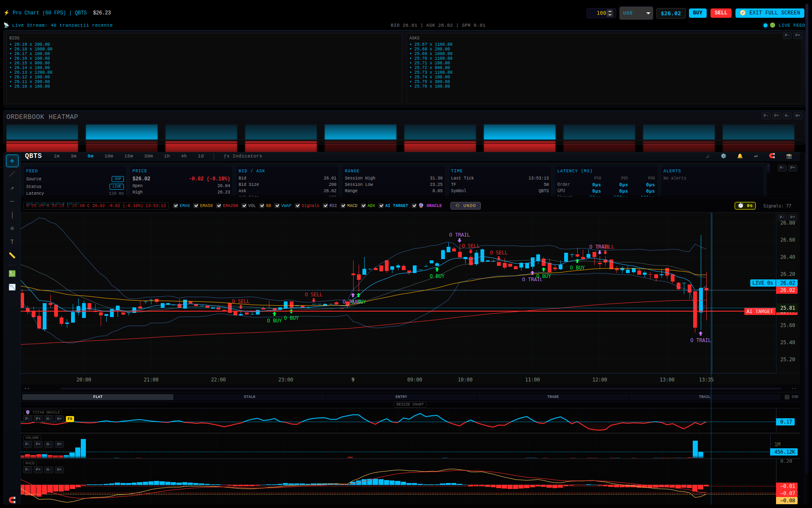This screenshot has height=508, width=812.
Task: Open the fx Indicators menu
Action: click(x=243, y=156)
